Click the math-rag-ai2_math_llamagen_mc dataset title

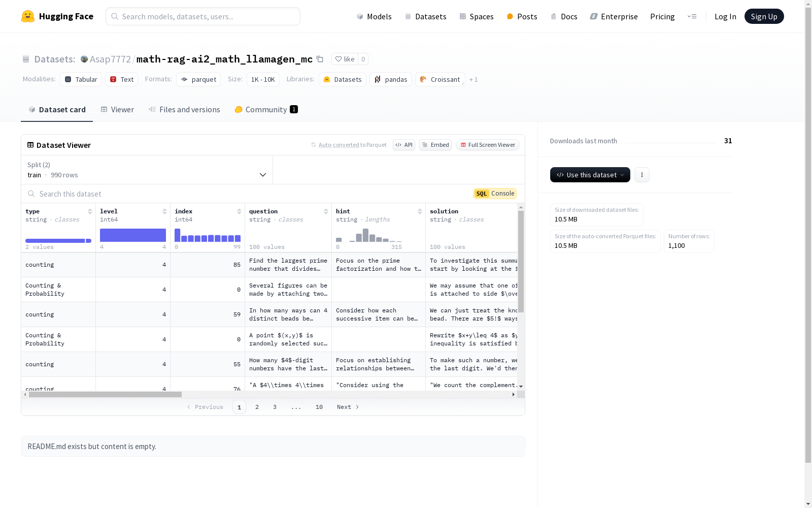(224, 59)
